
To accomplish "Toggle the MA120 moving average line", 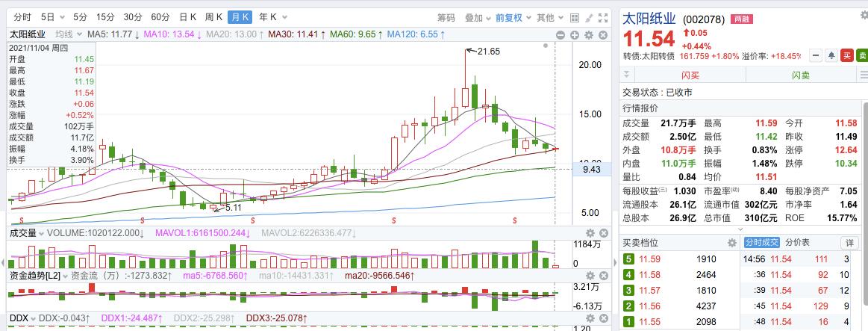I will (x=416, y=34).
